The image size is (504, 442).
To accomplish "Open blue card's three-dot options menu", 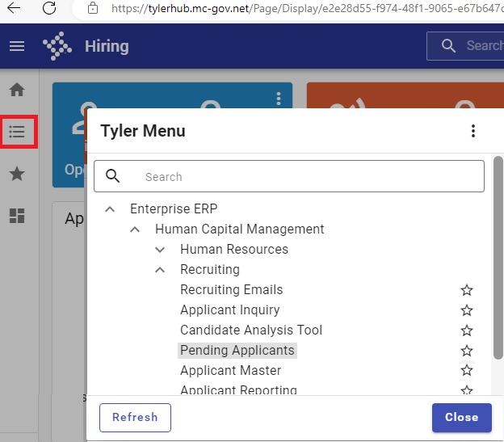I will [x=279, y=99].
